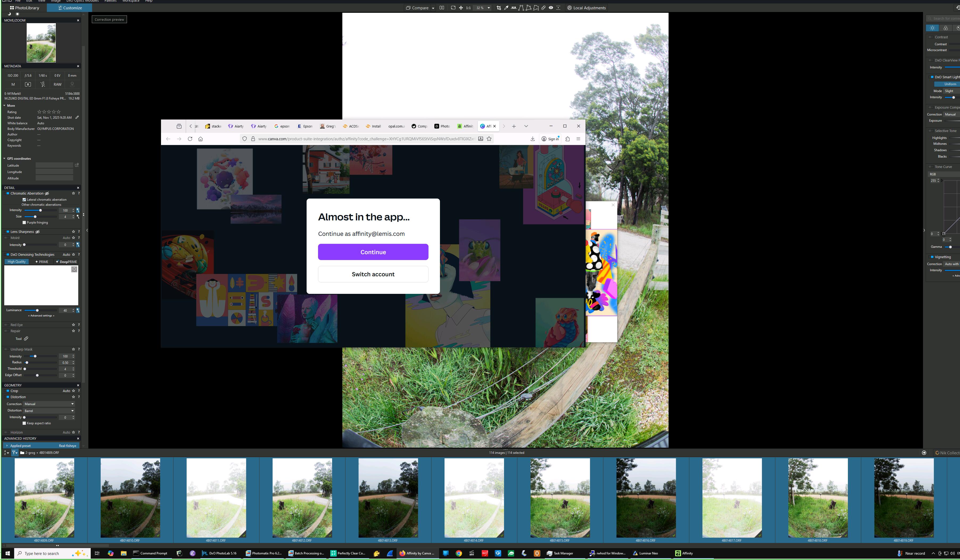960x560 pixels.
Task: Select the Repair bandage tool
Action: tap(544, 8)
